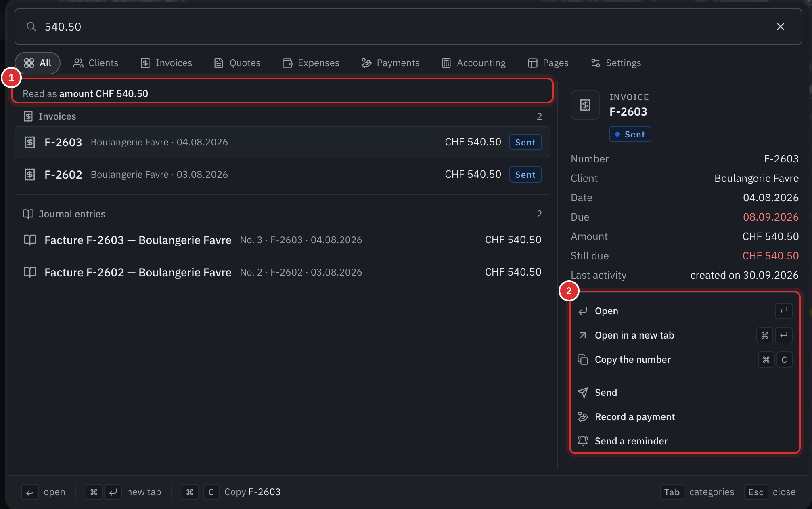This screenshot has height=509, width=812.
Task: Select the F-2603 invoice result row
Action: (283, 142)
